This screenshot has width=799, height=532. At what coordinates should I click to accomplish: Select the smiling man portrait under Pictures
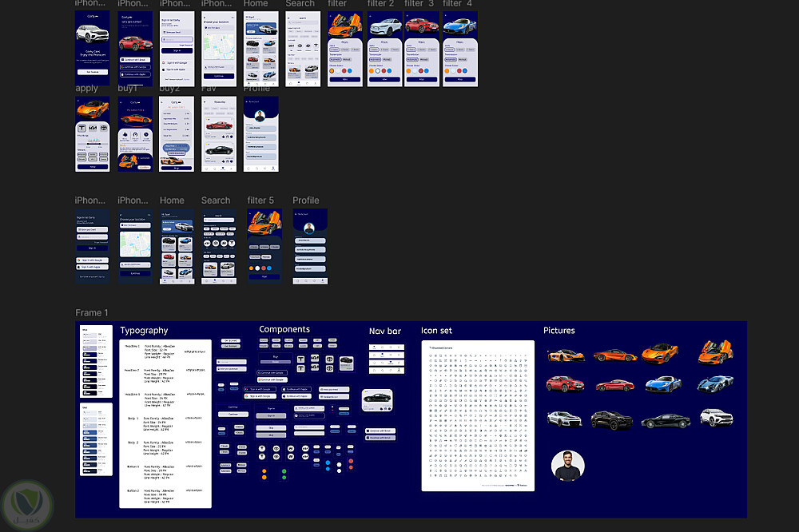tap(567, 465)
